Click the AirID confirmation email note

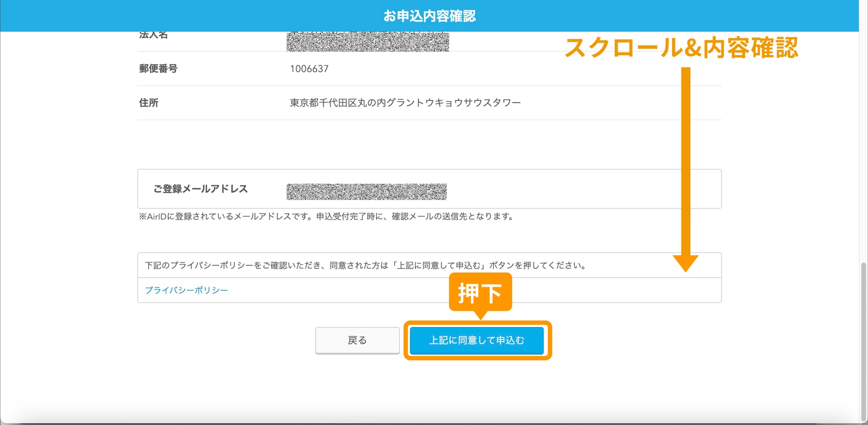[326, 216]
